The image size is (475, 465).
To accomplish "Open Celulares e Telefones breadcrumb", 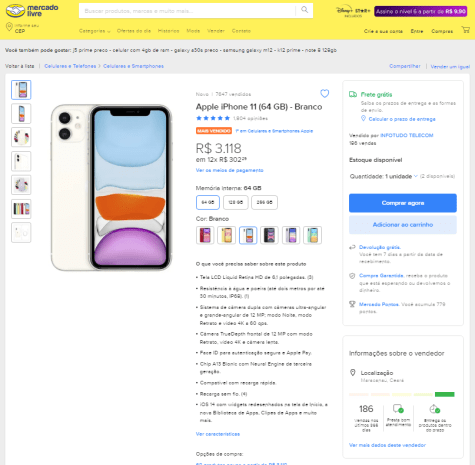I will [x=70, y=66].
